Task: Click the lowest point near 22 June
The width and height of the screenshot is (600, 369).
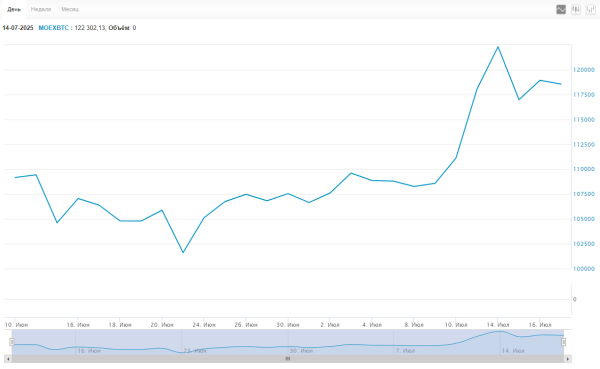Action: click(x=183, y=252)
